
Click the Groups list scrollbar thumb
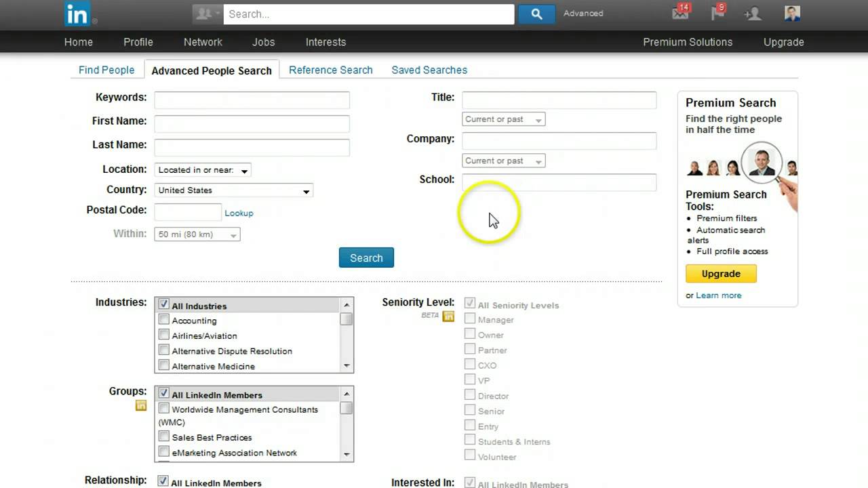click(347, 408)
